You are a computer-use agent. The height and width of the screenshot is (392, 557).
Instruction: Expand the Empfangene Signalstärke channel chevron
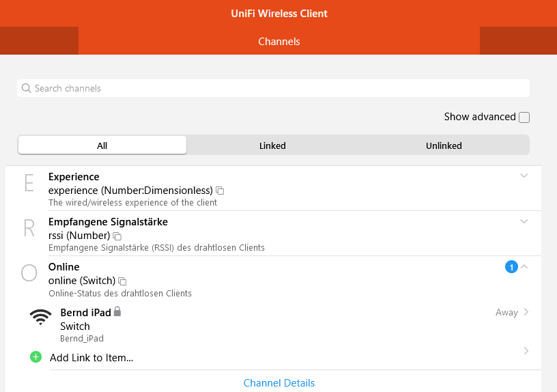point(524,221)
